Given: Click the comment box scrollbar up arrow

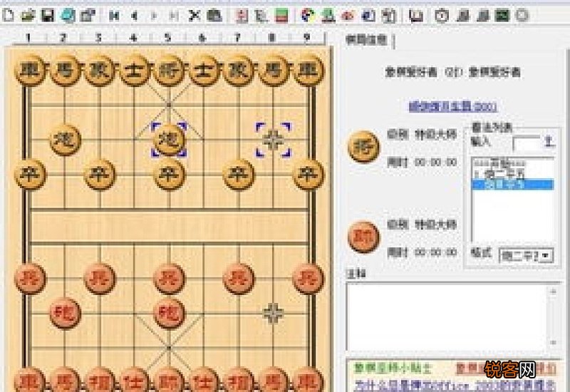Looking at the screenshot, I should (x=553, y=292).
